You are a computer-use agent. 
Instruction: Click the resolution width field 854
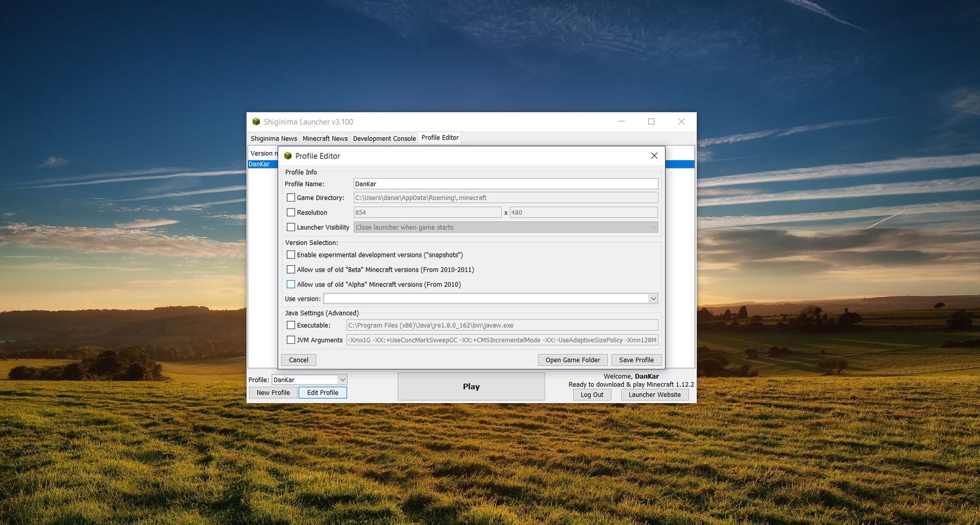[x=428, y=212]
